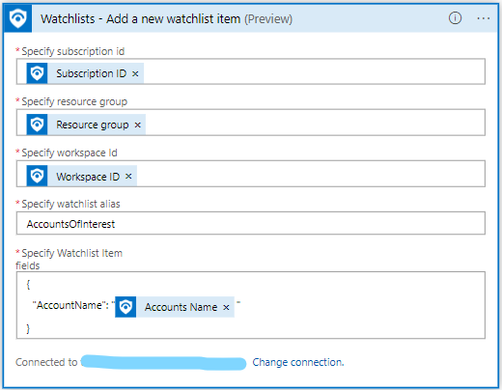Click empty area of subscription id field
This screenshot has height=390, width=502.
pos(313,72)
